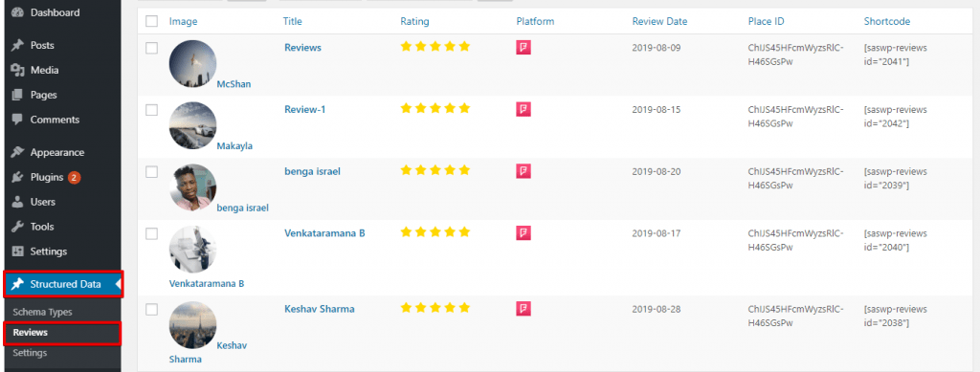Click the Posts pin icon

tap(17, 46)
